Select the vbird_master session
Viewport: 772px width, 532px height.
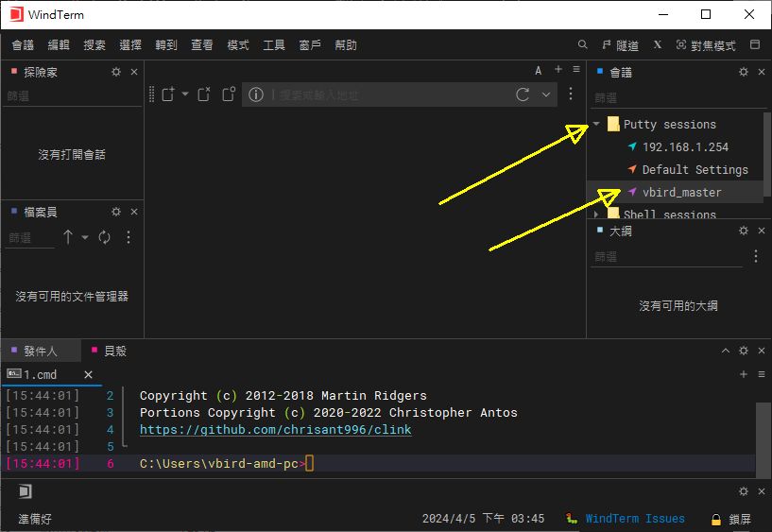tap(681, 192)
